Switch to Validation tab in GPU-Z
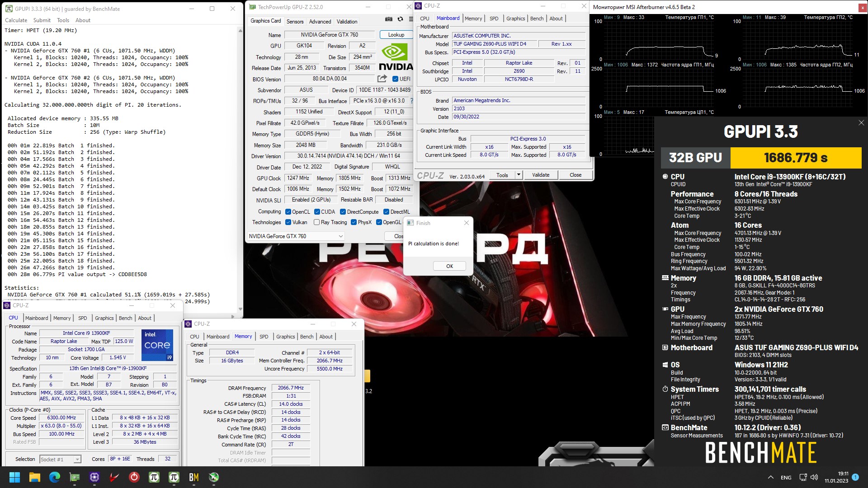The width and height of the screenshot is (868, 488). click(x=347, y=21)
